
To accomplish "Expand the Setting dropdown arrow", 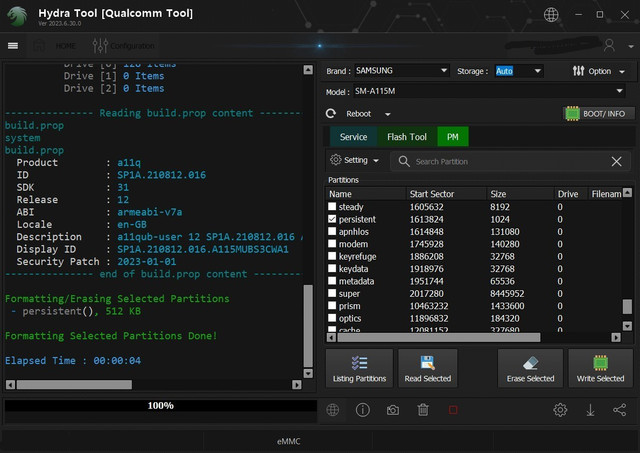I will pos(376,161).
